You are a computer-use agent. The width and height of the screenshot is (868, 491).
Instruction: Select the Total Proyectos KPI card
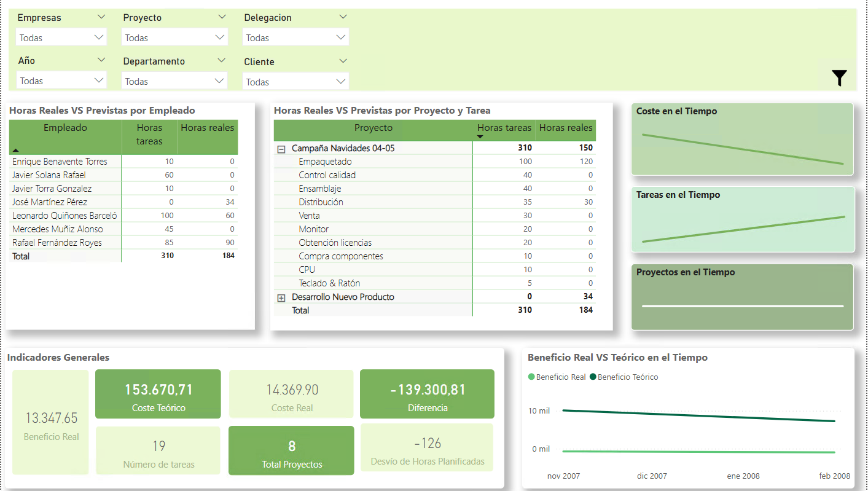tap(291, 450)
